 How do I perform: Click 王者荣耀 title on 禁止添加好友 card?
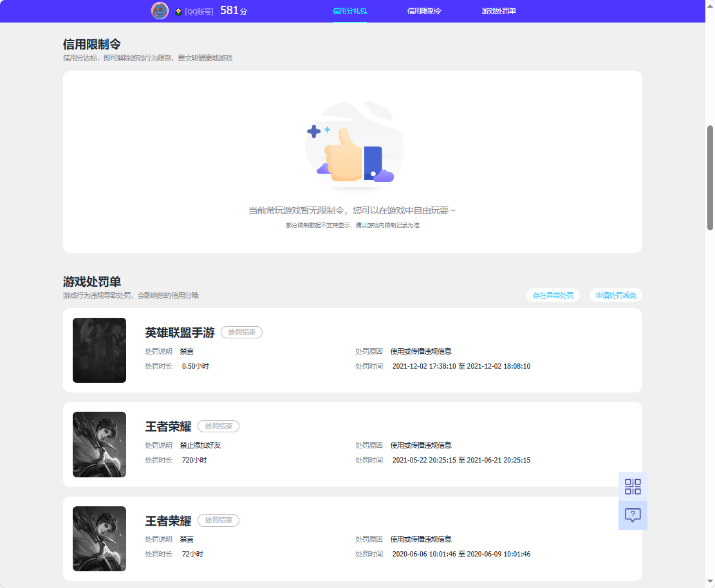coord(168,427)
